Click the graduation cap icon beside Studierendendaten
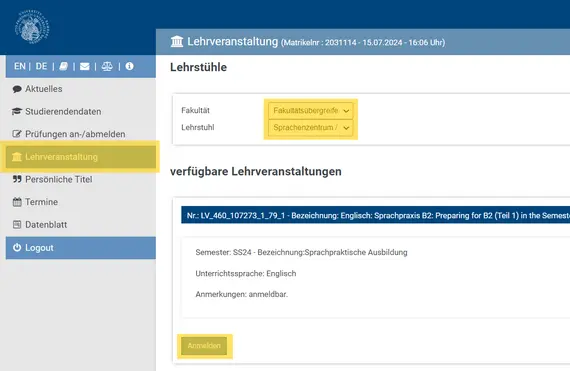This screenshot has height=371, width=570. [17, 112]
